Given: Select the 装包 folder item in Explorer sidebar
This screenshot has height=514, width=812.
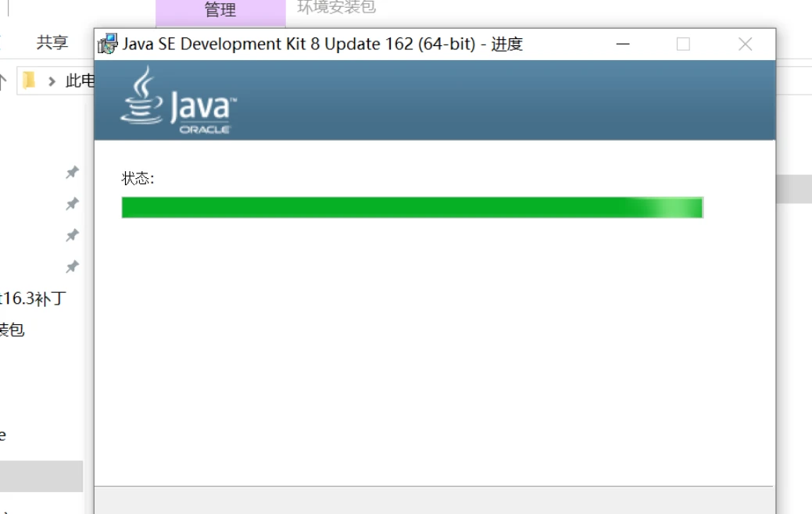Looking at the screenshot, I should tap(12, 330).
